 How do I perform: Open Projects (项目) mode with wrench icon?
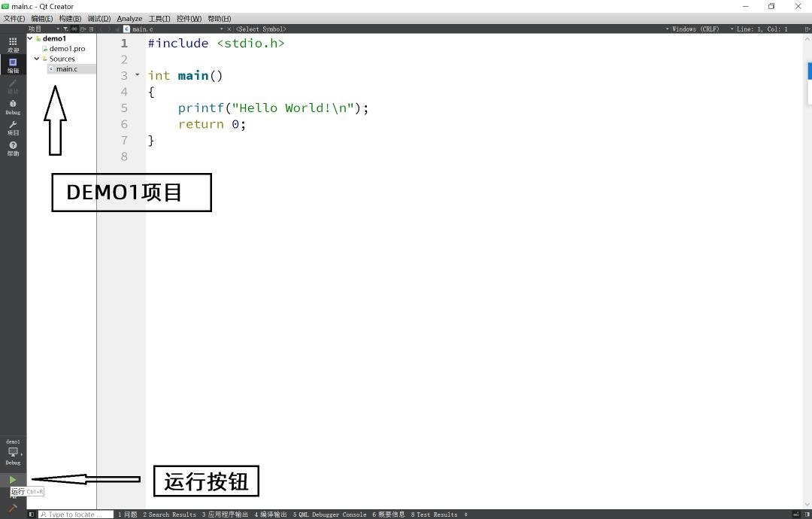(x=13, y=128)
